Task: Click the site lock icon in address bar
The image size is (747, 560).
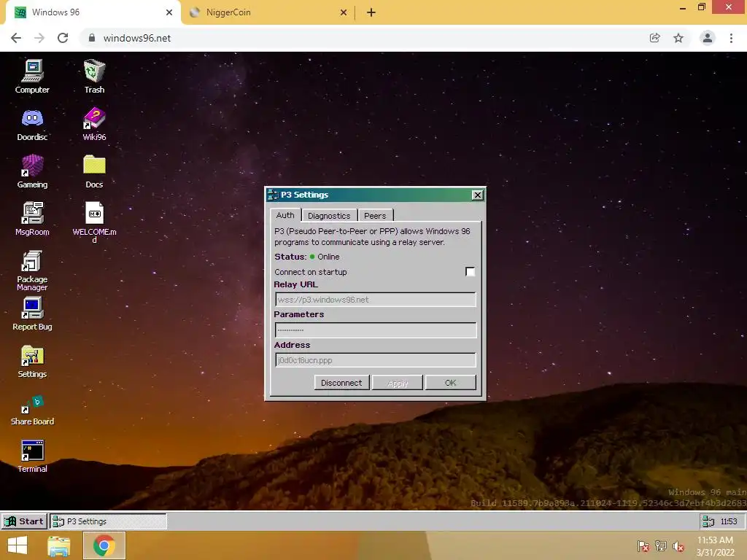Action: [91, 38]
